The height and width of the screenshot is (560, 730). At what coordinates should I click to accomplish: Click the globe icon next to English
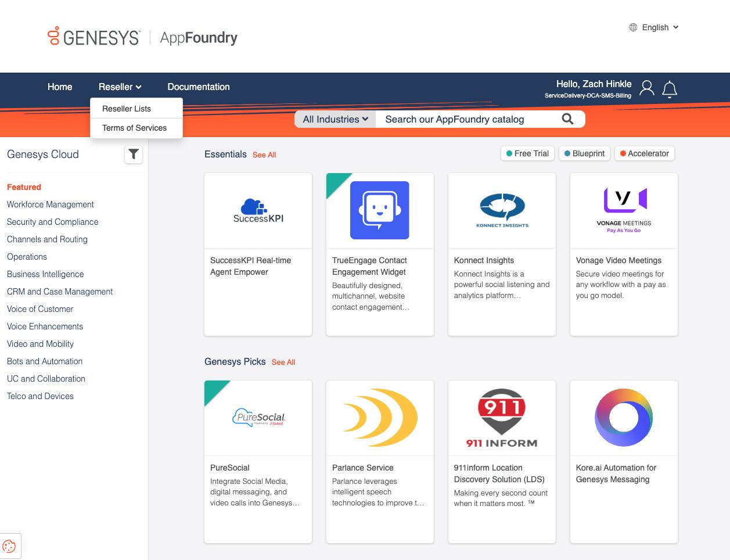632,27
